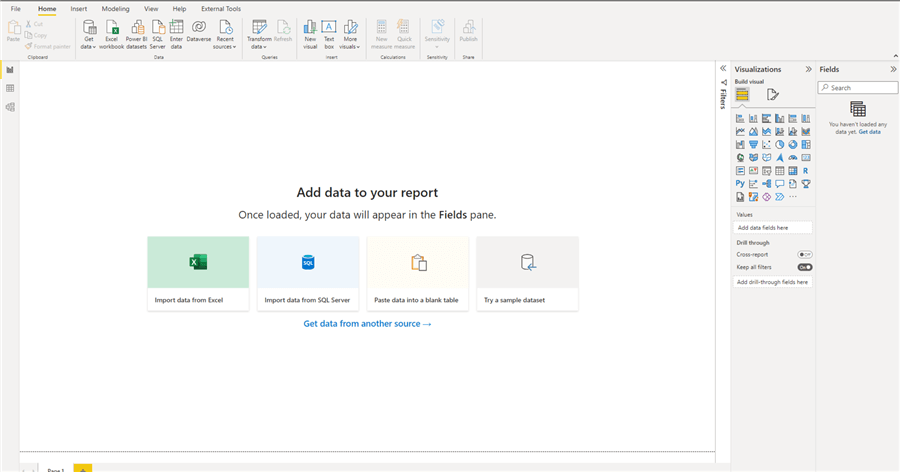Click the Fields Search box
The image size is (900, 472).
857,88
